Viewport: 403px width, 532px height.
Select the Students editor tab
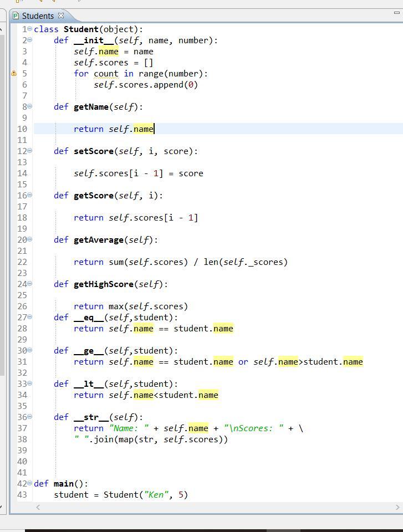click(x=38, y=16)
